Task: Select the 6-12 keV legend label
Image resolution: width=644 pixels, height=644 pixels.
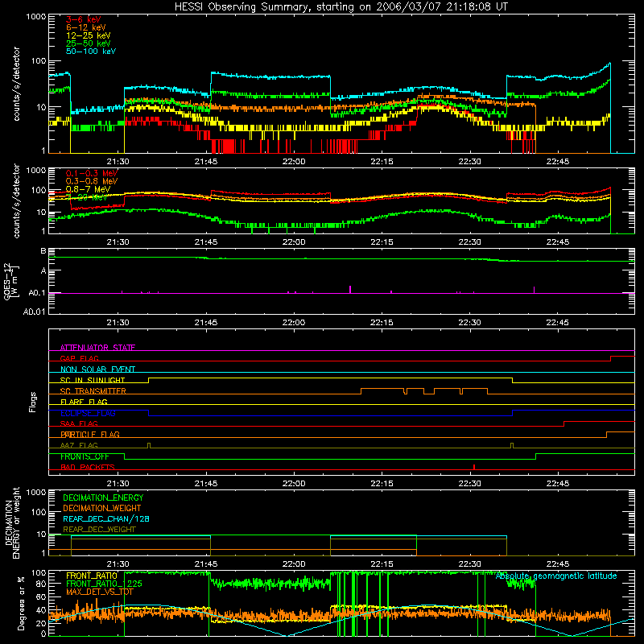Action: point(86,27)
